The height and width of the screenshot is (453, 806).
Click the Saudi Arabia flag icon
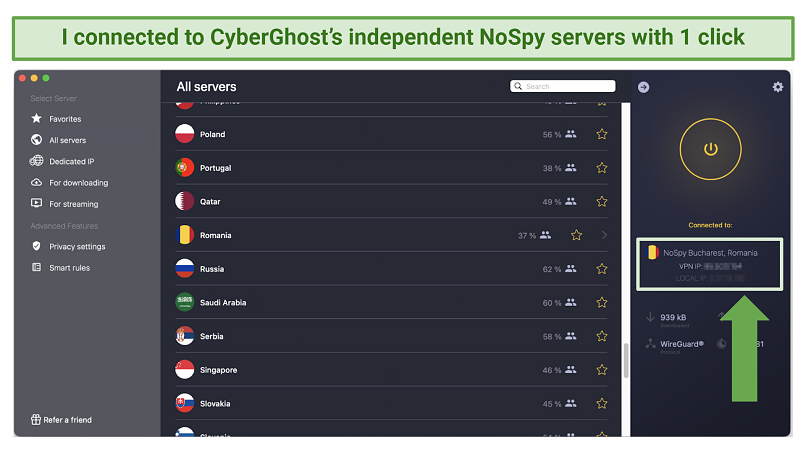click(x=185, y=302)
